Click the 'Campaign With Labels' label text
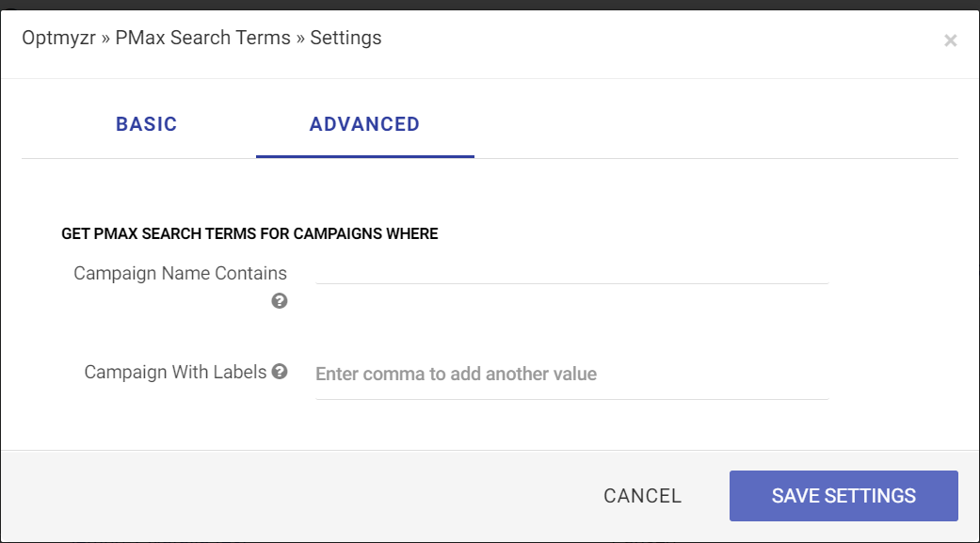980x543 pixels. point(176,372)
